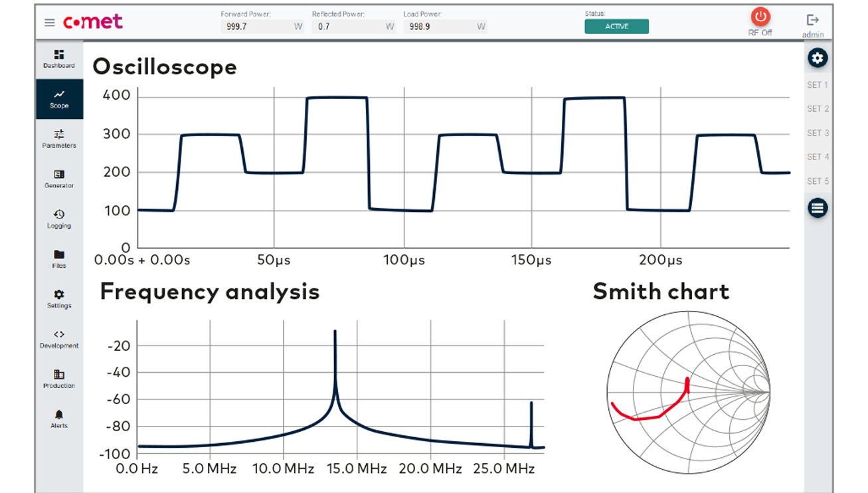Viewport: 868px width, 493px height.
Task: Click the Status label in header
Action: 596,13
